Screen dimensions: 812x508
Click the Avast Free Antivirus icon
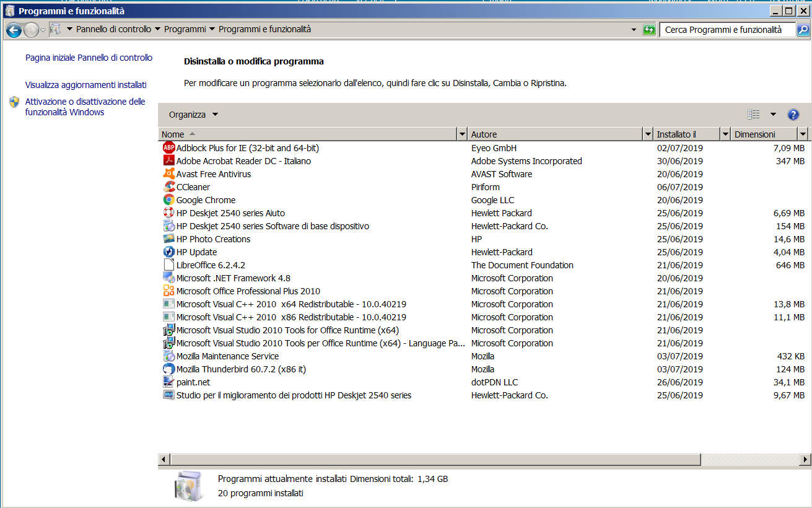click(x=168, y=174)
